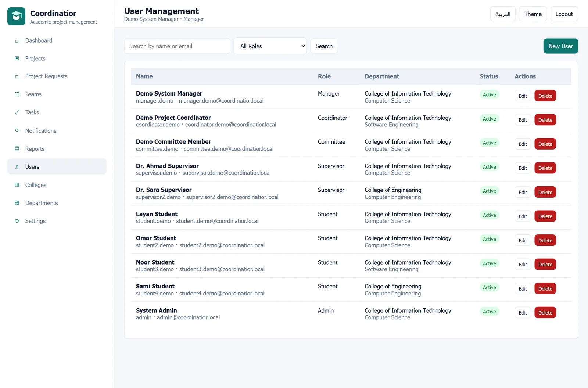Delete the Layan Student user
Viewport: 588px width, 388px height.
click(x=545, y=216)
